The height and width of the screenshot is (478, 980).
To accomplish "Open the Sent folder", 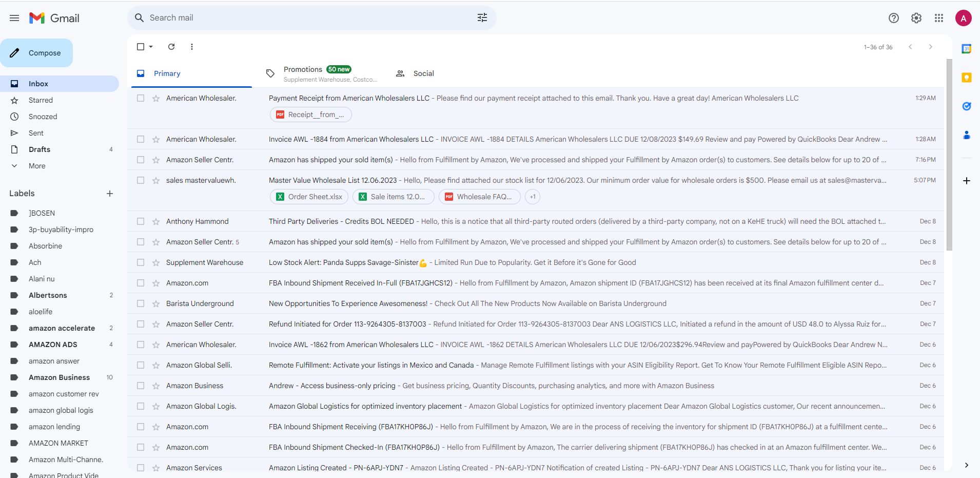I will [x=60, y=133].
